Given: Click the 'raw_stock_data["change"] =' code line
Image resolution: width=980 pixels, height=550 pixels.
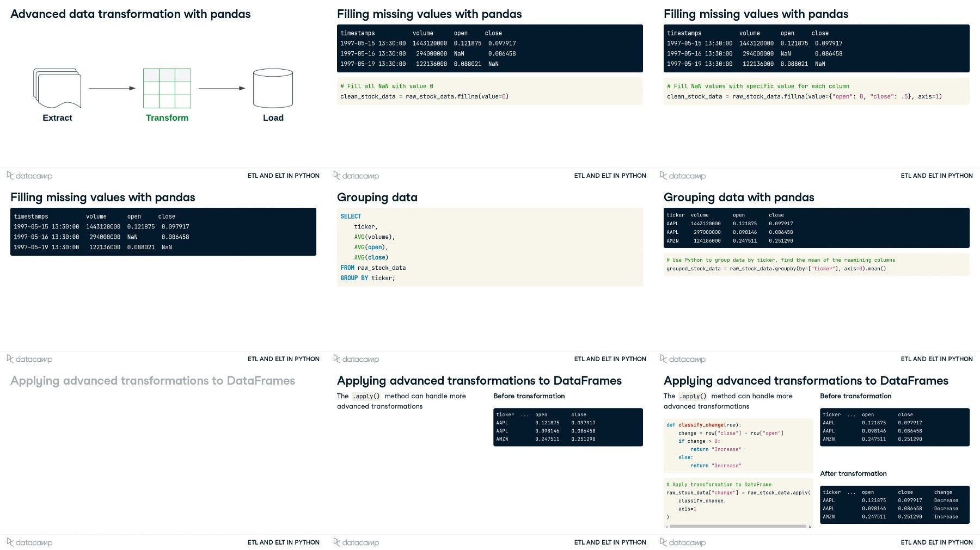Looking at the screenshot, I should pos(738,493).
